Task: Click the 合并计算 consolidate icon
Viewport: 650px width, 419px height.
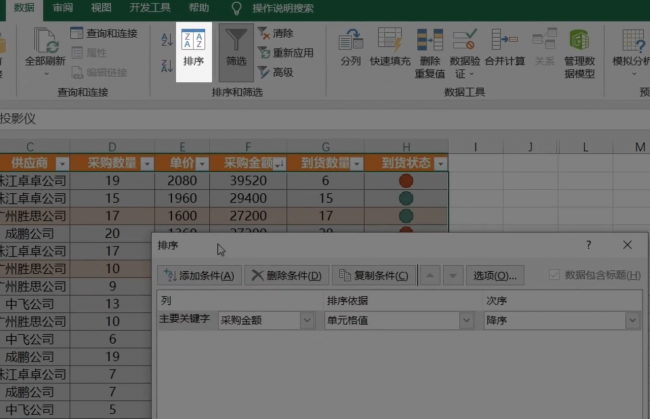Action: (x=504, y=40)
